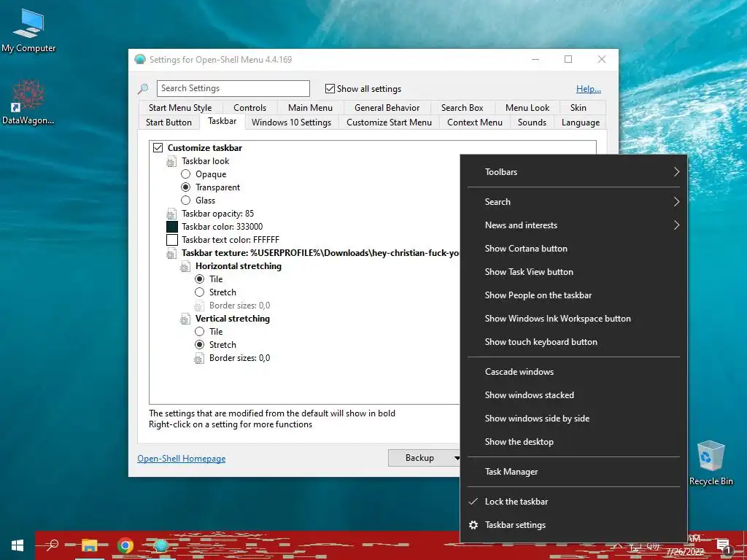
Task: Choose Show touch keyboard button
Action: (573, 342)
